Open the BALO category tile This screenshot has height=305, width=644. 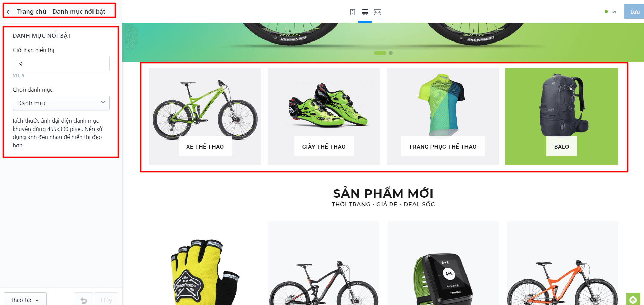coord(562,116)
